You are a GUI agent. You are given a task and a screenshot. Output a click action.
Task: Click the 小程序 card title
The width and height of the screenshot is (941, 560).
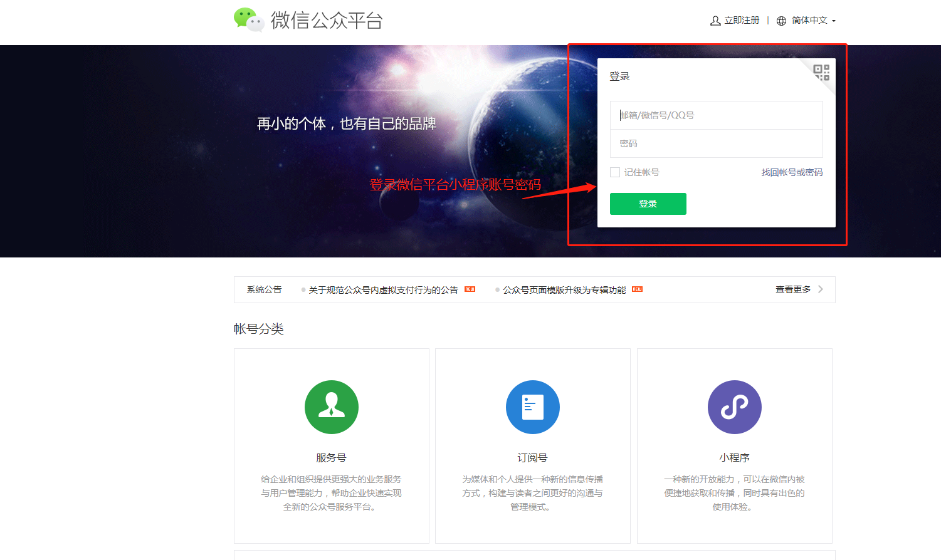coord(734,458)
